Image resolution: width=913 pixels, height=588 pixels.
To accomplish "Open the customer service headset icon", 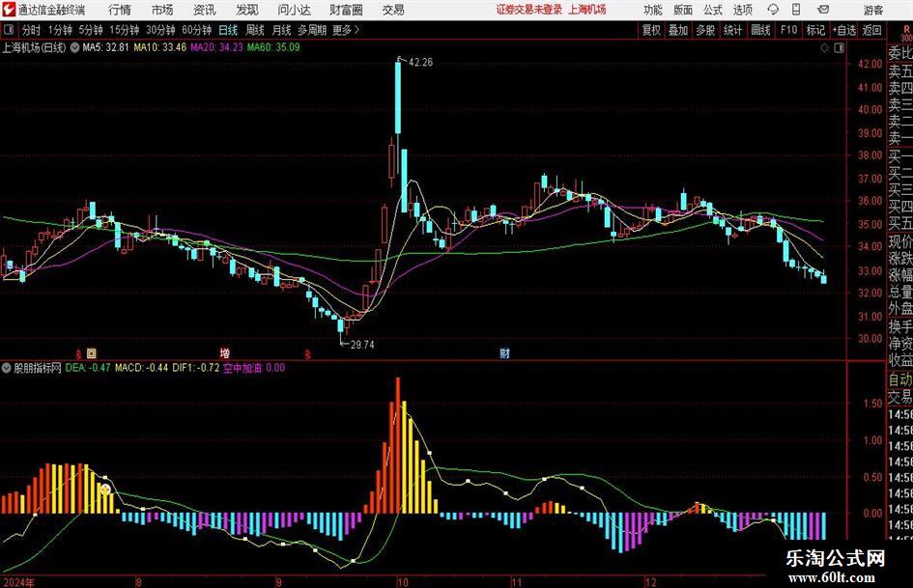I will tap(773, 10).
